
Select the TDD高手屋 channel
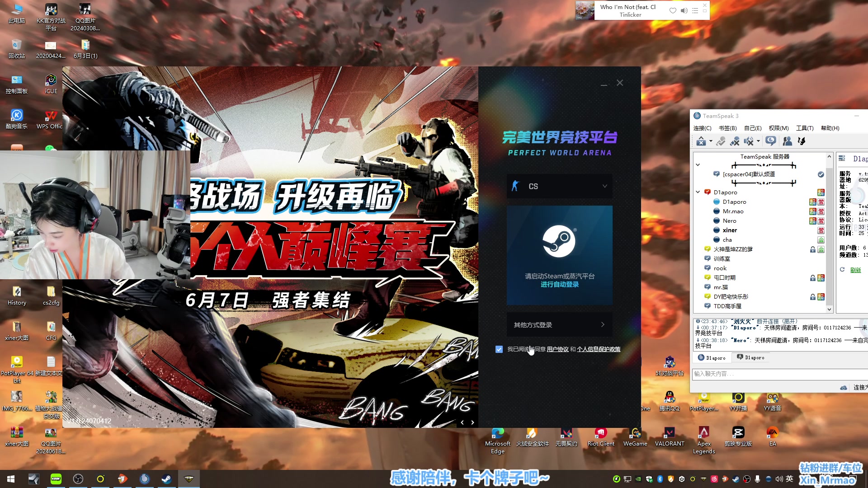pyautogui.click(x=727, y=306)
